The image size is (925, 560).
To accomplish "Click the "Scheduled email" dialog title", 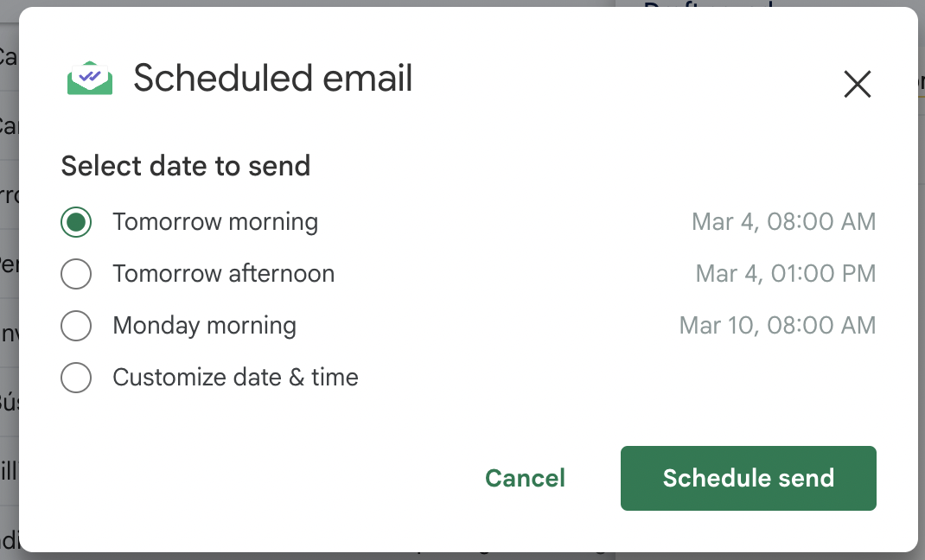I will (273, 79).
